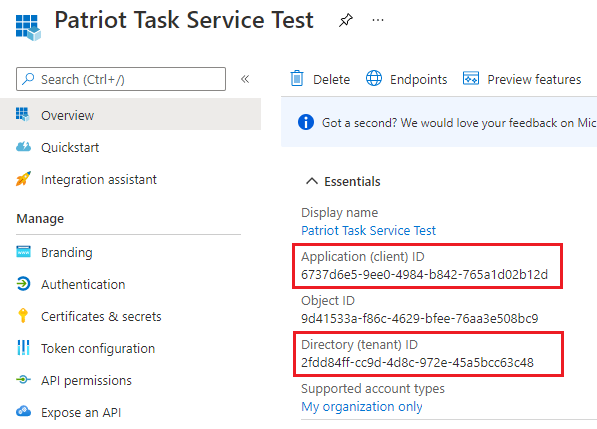Open My organization only link
The width and height of the screenshot is (597, 429).
362,407
